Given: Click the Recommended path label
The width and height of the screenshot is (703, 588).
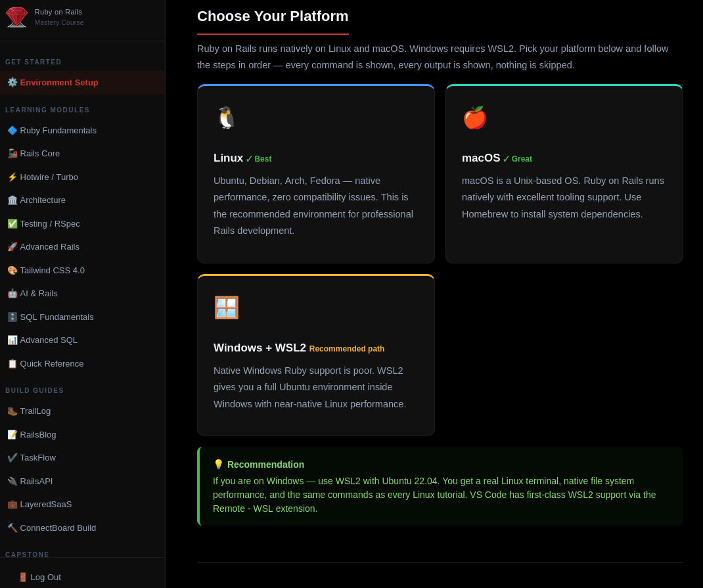Looking at the screenshot, I should click(x=346, y=349).
